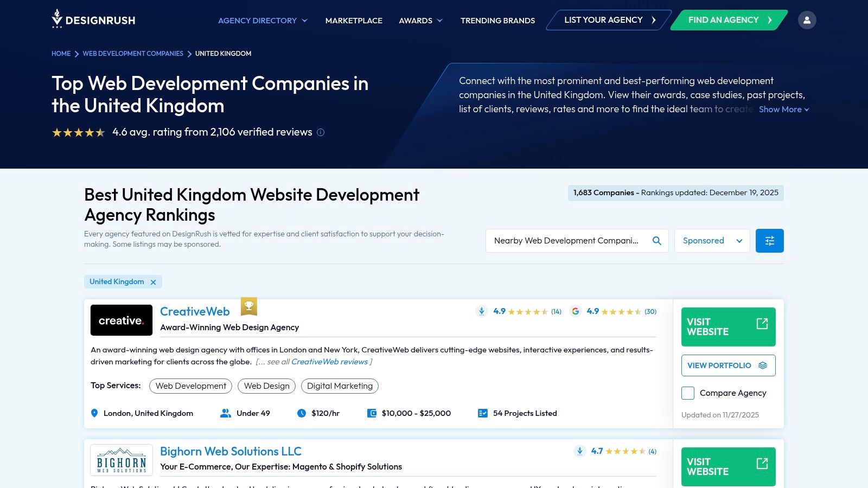The height and width of the screenshot is (488, 868).
Task: Remove the United Kingdom filter tag
Action: click(x=154, y=282)
